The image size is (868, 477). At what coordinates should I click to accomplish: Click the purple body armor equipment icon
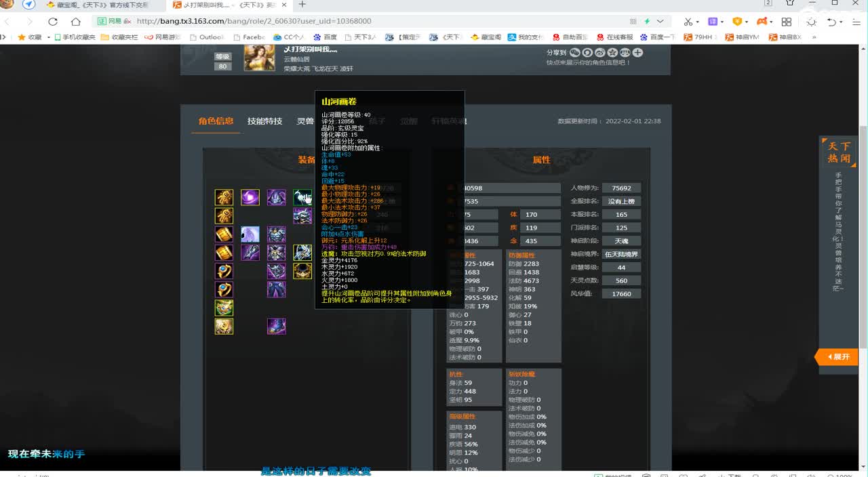click(276, 234)
